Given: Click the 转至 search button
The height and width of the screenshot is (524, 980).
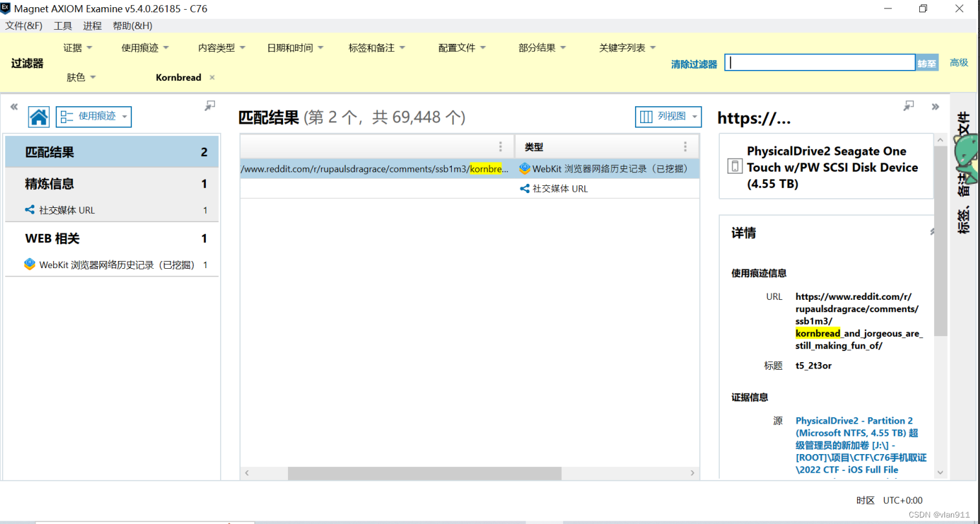Looking at the screenshot, I should pos(927,63).
